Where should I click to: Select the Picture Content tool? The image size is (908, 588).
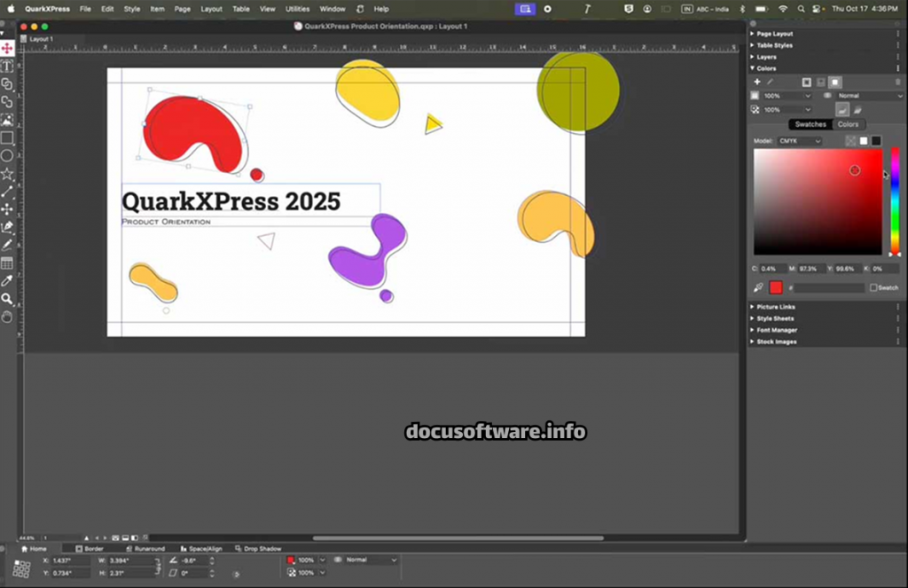click(7, 120)
